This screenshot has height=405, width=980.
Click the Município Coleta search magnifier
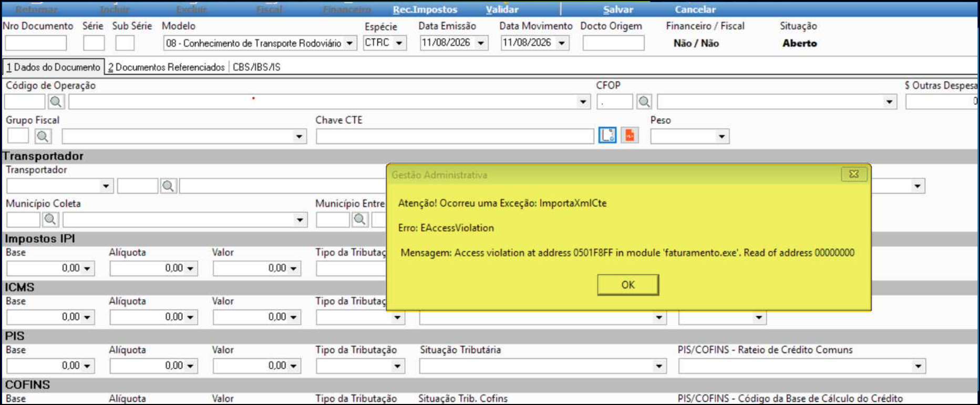tap(50, 219)
